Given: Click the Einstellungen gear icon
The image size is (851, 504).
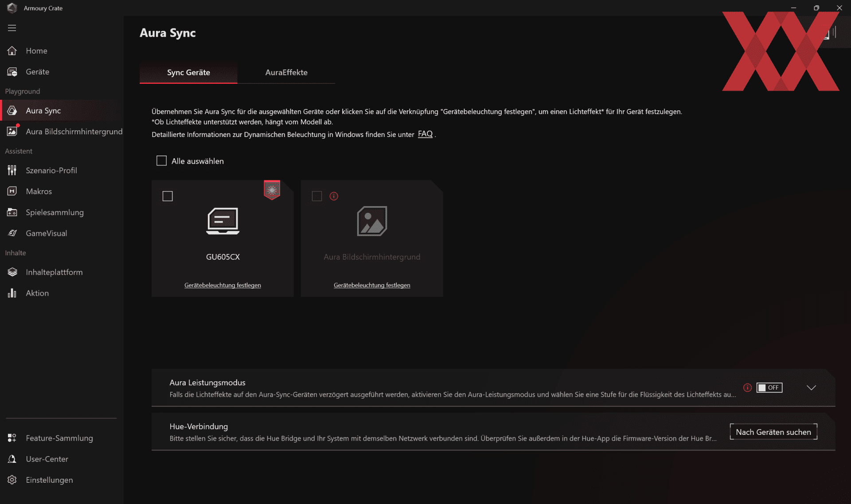Looking at the screenshot, I should pyautogui.click(x=12, y=480).
